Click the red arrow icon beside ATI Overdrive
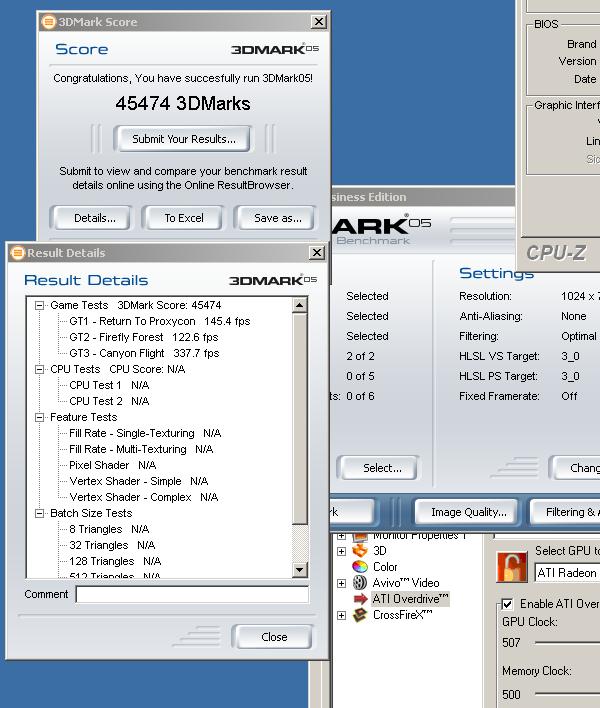The height and width of the screenshot is (708, 600). coord(360,599)
